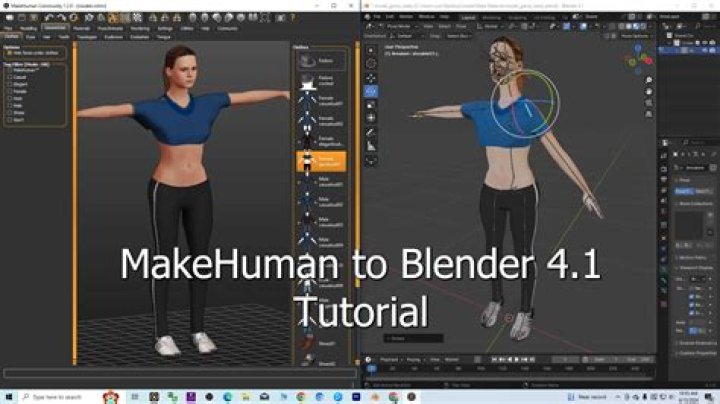Screen dimensions: 720x404
Task: Check the Casual tag filter
Action: coord(10,78)
